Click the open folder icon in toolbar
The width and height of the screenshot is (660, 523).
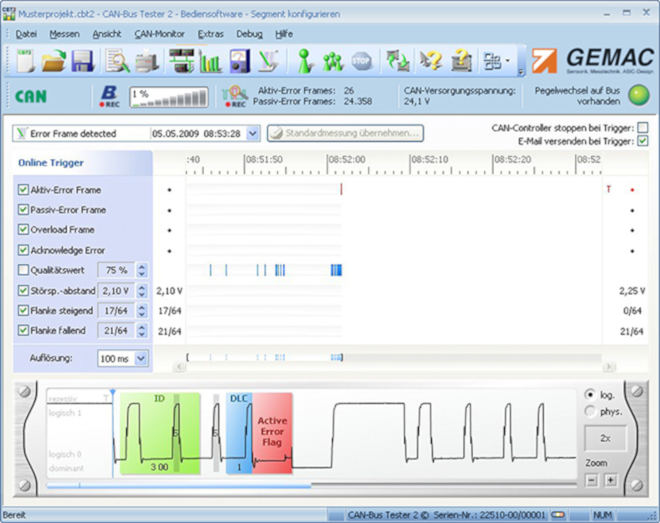tap(54, 61)
